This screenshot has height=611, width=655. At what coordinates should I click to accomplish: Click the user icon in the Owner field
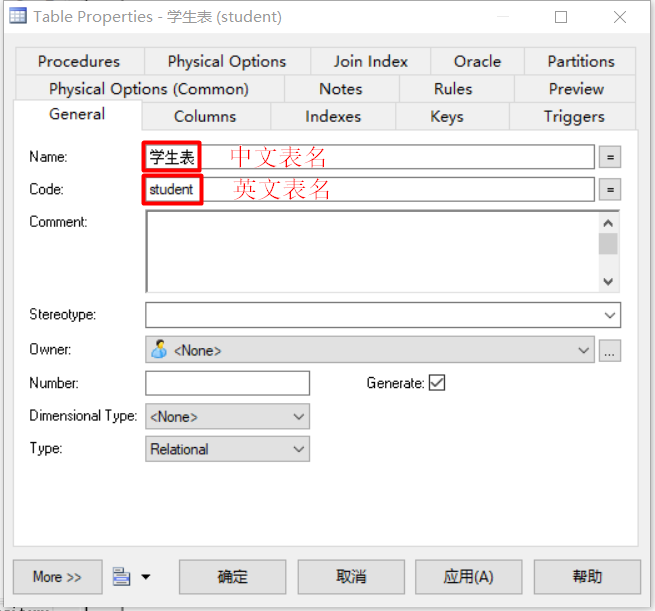(159, 349)
